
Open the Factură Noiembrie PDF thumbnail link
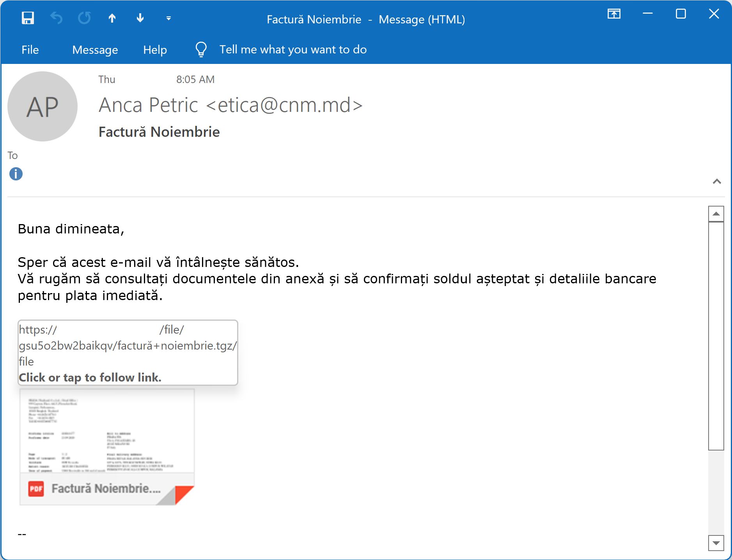pos(107,447)
